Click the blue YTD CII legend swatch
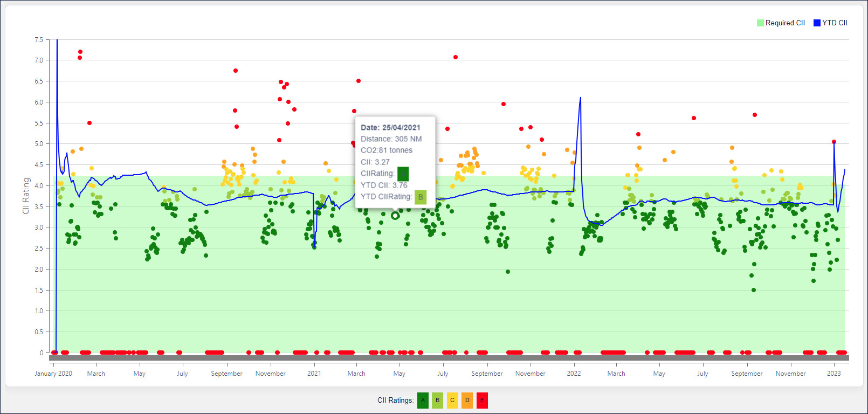Image resolution: width=868 pixels, height=414 pixels. [817, 23]
